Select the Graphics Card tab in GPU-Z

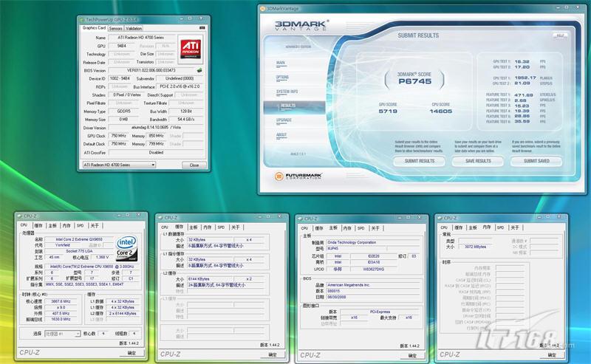(x=95, y=28)
